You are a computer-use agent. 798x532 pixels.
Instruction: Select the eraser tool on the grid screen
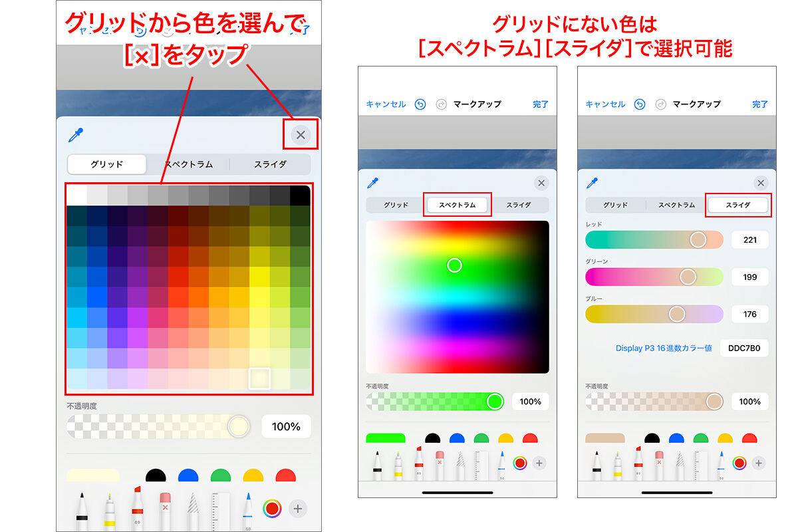(166, 510)
